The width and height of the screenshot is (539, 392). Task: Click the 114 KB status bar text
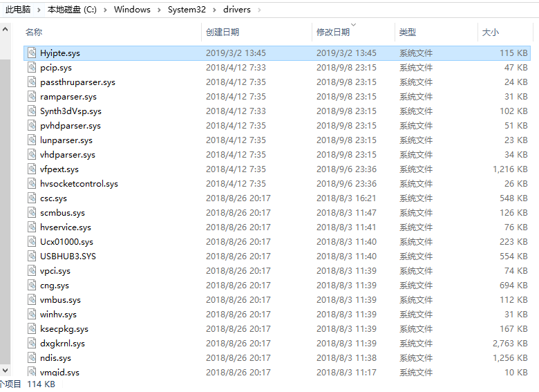click(x=41, y=384)
